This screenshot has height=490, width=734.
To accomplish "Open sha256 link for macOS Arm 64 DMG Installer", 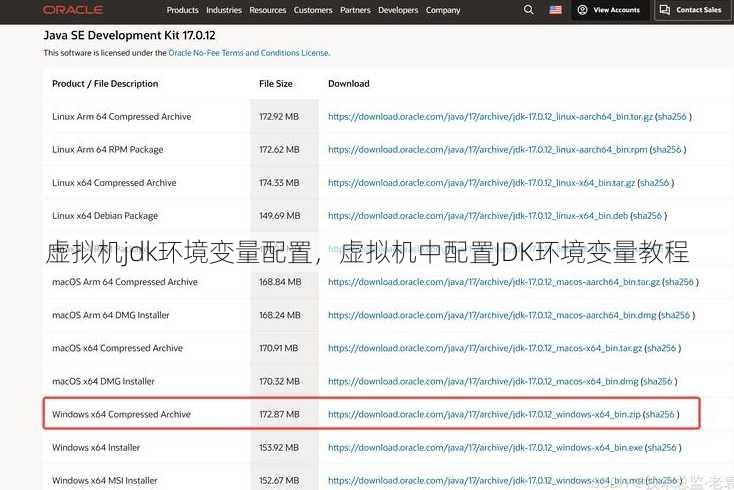I will click(x=676, y=315).
